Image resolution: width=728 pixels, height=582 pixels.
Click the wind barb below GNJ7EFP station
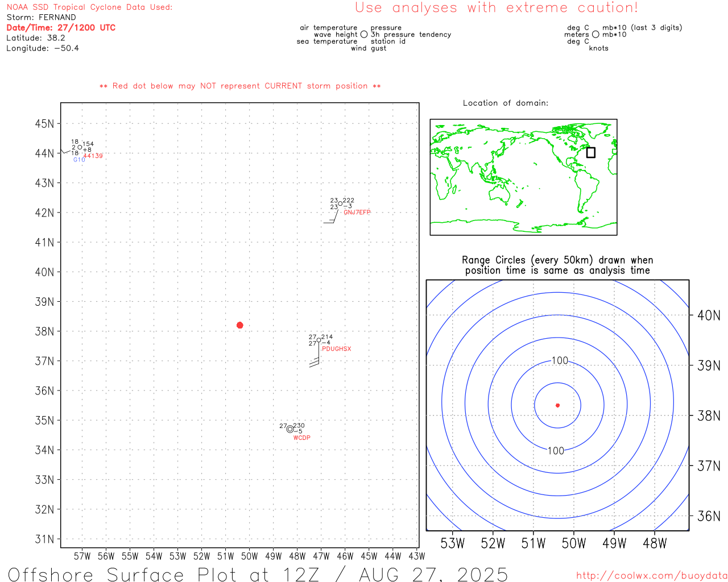331,215
